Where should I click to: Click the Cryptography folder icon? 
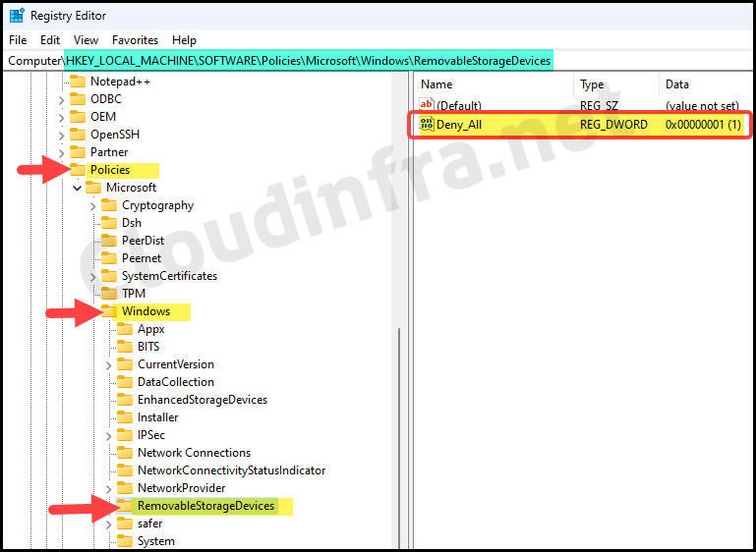pos(109,205)
